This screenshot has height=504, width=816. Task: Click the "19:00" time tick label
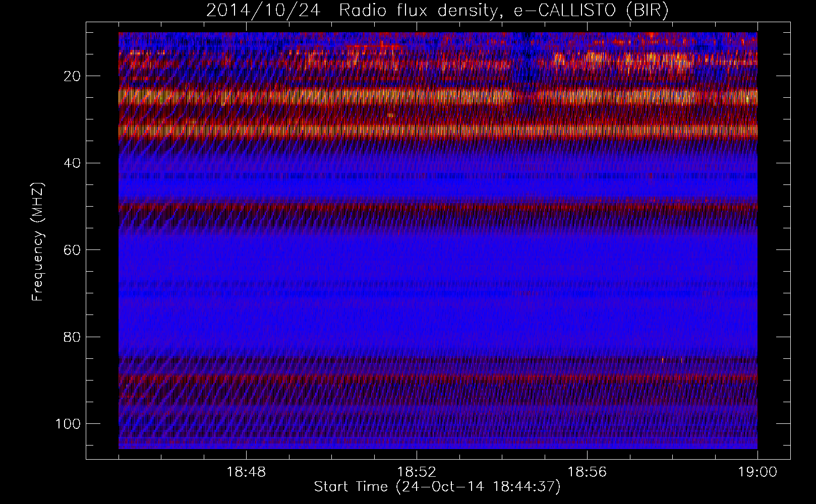(x=757, y=472)
